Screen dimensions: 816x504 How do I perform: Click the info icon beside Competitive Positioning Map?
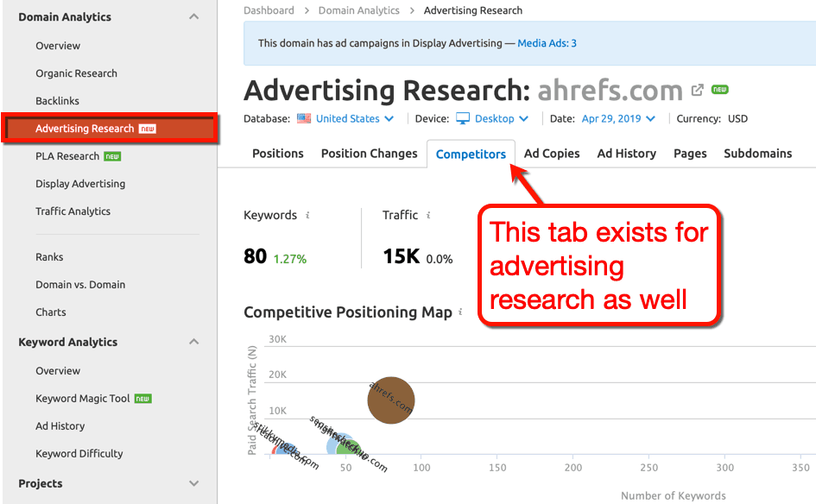click(x=460, y=312)
